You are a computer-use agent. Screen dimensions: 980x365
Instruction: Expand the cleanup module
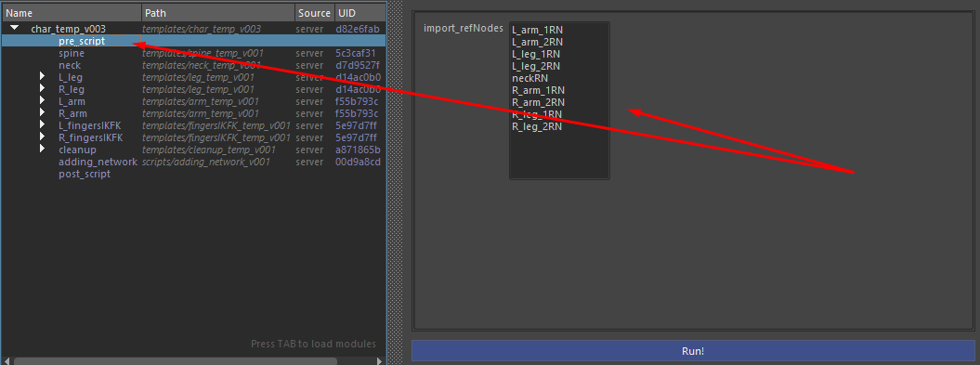43,150
